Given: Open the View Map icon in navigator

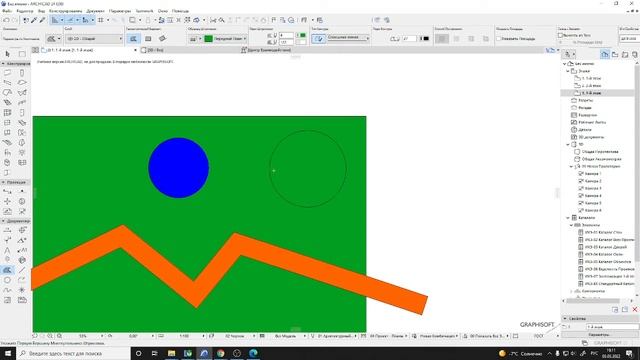Looking at the screenshot, I should 615,54.
